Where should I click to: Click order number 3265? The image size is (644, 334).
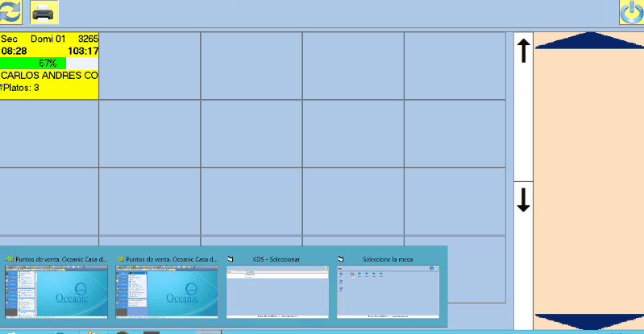click(x=87, y=39)
